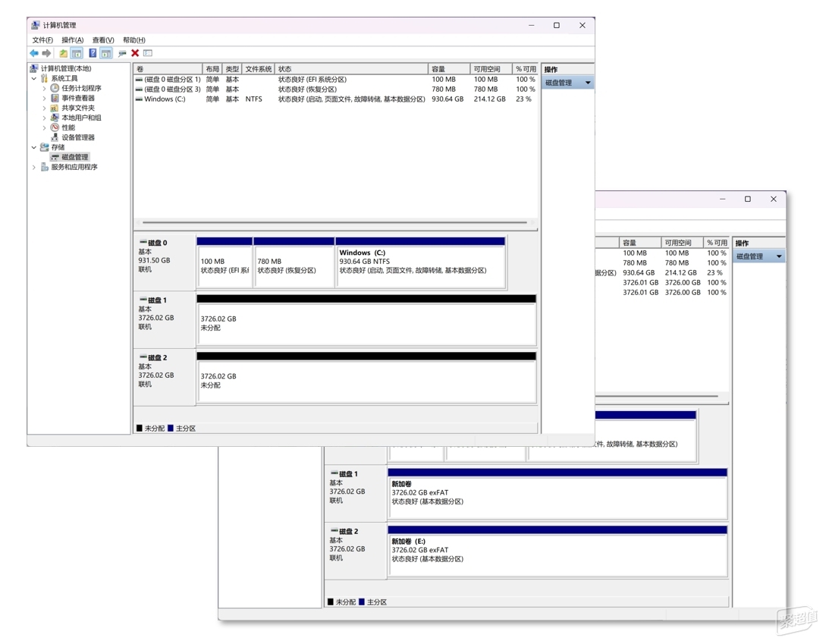Click the 计算机管理 window title icon

click(36, 25)
